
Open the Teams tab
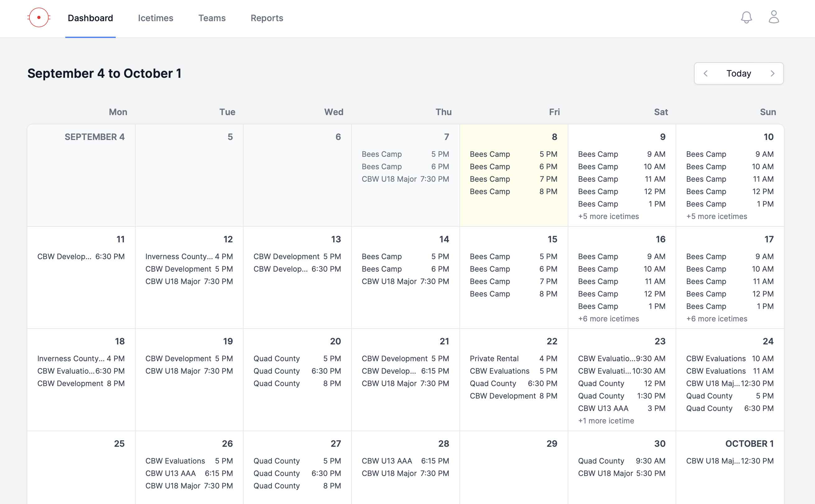click(212, 18)
